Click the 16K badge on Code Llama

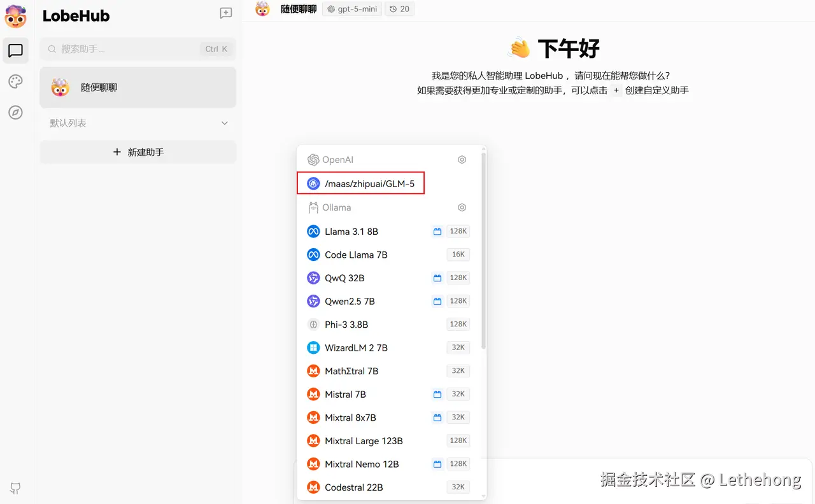458,255
